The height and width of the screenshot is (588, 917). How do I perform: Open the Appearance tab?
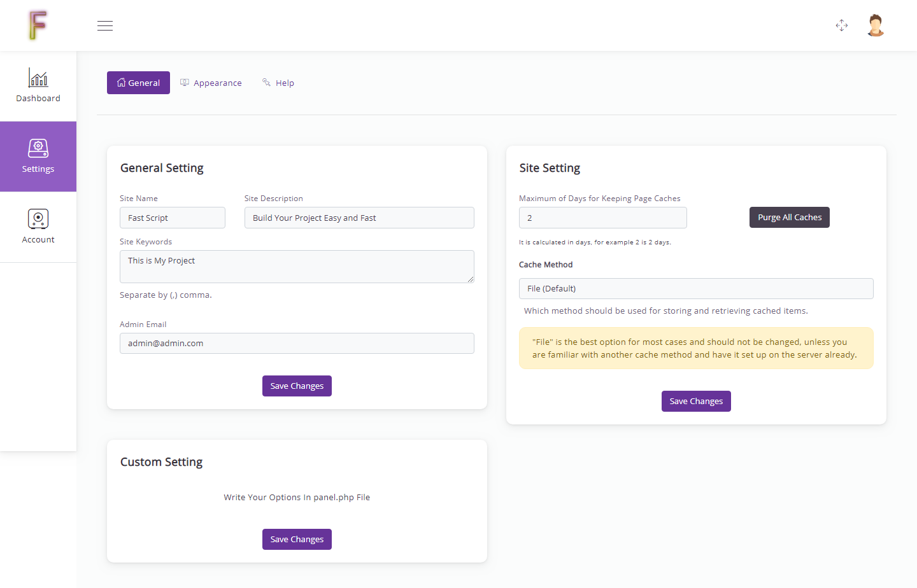(x=211, y=83)
